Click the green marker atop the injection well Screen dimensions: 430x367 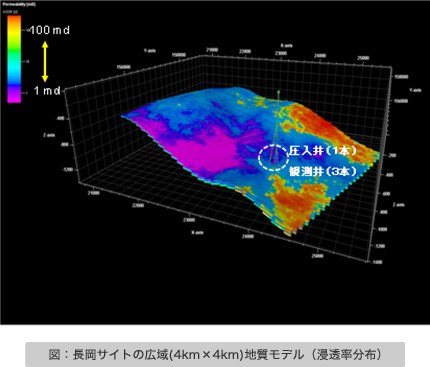coord(279,91)
